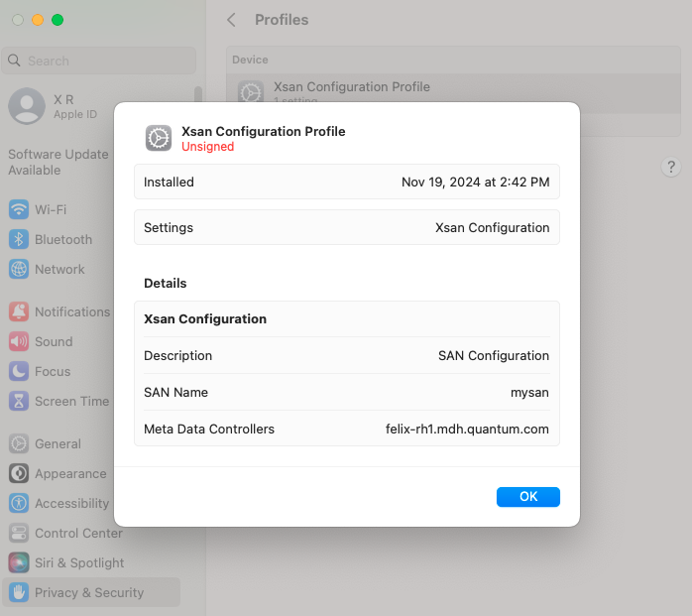This screenshot has height=616, width=692.
Task: Select the Wi-Fi sidebar label
Action: point(51,209)
